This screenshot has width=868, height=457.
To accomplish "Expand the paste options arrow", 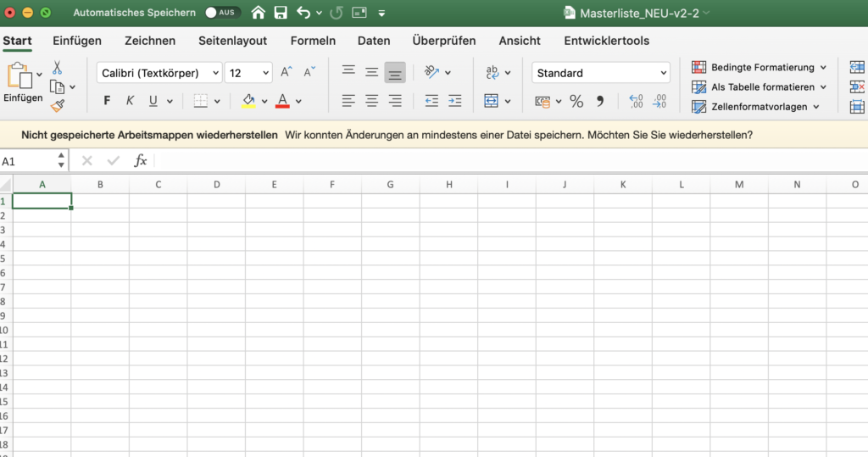I will coord(39,75).
